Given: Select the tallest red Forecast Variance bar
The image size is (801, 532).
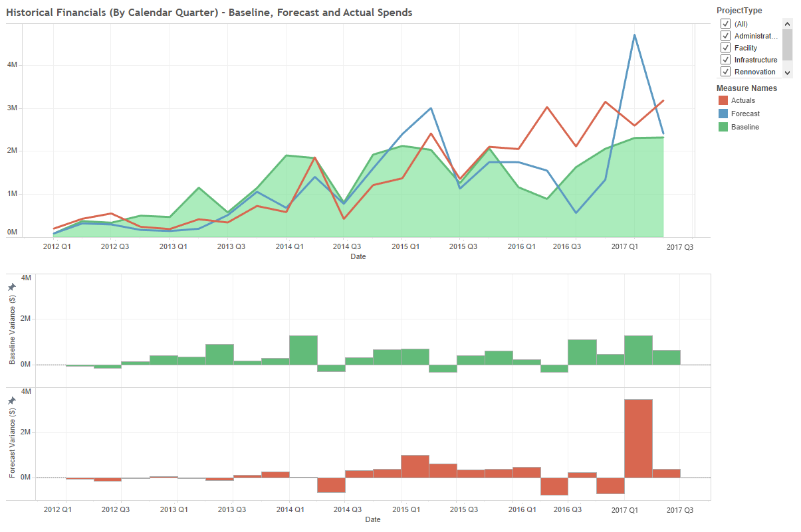Looking at the screenshot, I should pyautogui.click(x=638, y=438).
